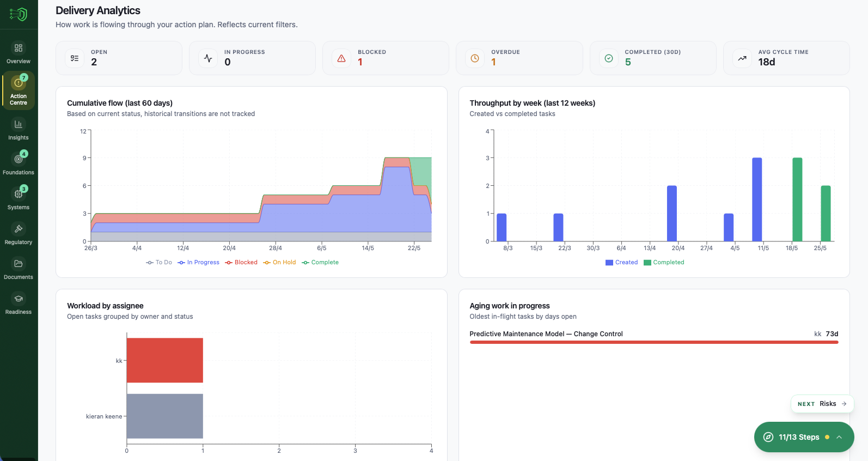Image resolution: width=868 pixels, height=461 pixels.
Task: Toggle the Blocked legend series
Action: [241, 263]
